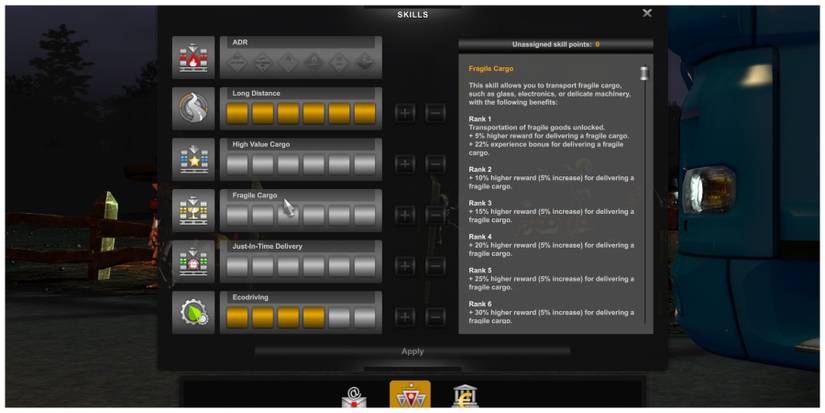Remove a point from Long Distance skill
Image resolution: width=825 pixels, height=413 pixels.
435,113
